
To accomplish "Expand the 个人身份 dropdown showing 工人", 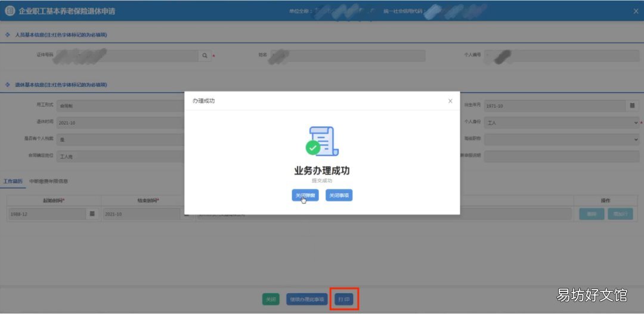I will [x=562, y=123].
